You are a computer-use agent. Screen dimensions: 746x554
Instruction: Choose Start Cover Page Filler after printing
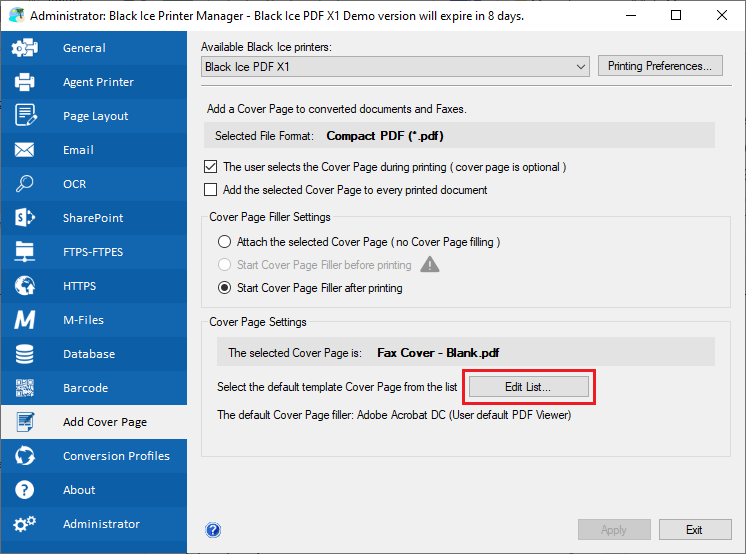(x=224, y=288)
